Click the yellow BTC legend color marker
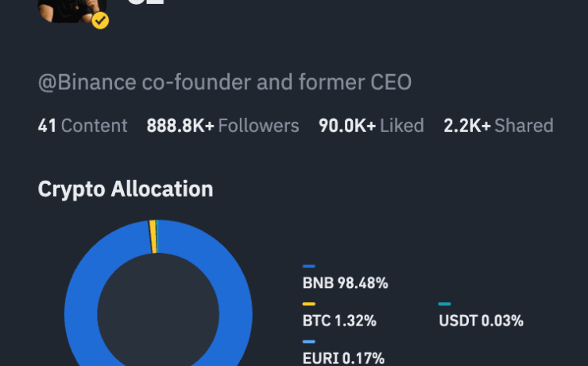 coord(309,304)
